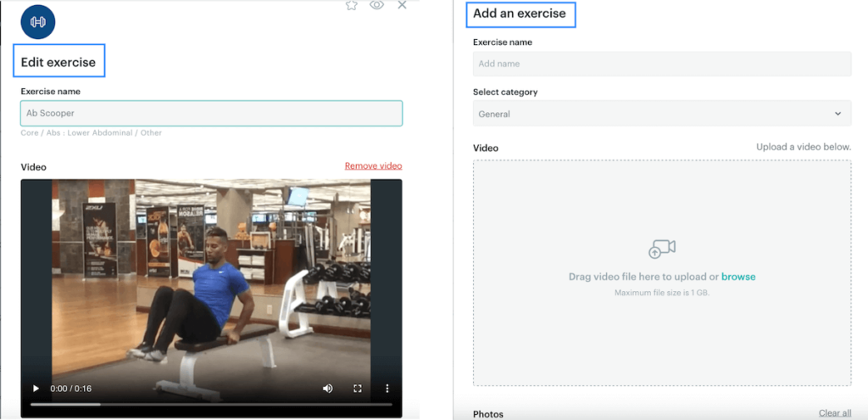Click the Add name input field
This screenshot has width=868, height=420.
[661, 64]
